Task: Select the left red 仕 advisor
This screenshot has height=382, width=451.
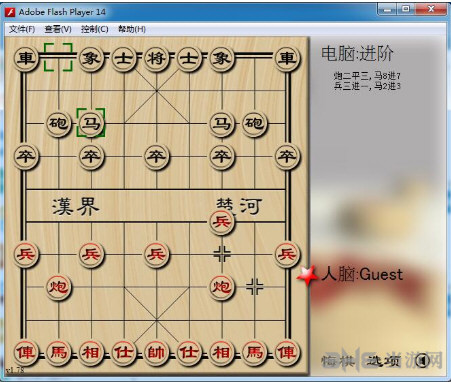Action: [x=124, y=353]
